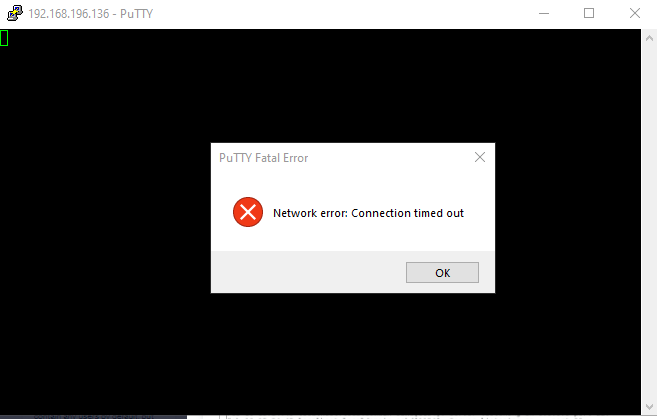Click the '192.168.196.136 - PuTTY' title text
The height and width of the screenshot is (419, 657).
coord(91,14)
